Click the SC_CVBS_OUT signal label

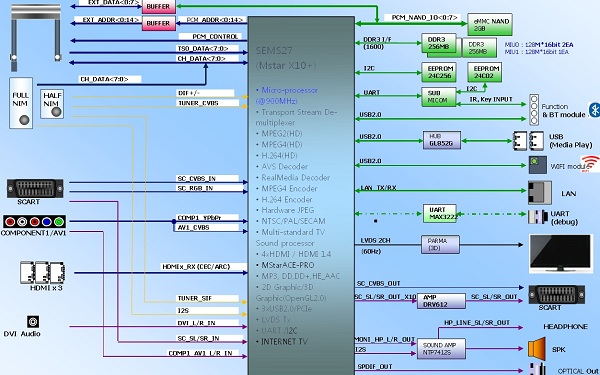378,284
